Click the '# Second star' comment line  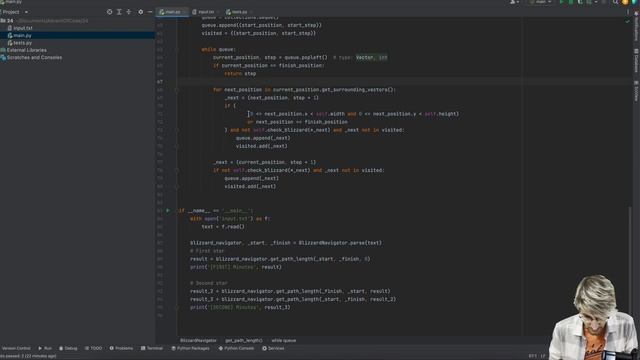[209, 283]
